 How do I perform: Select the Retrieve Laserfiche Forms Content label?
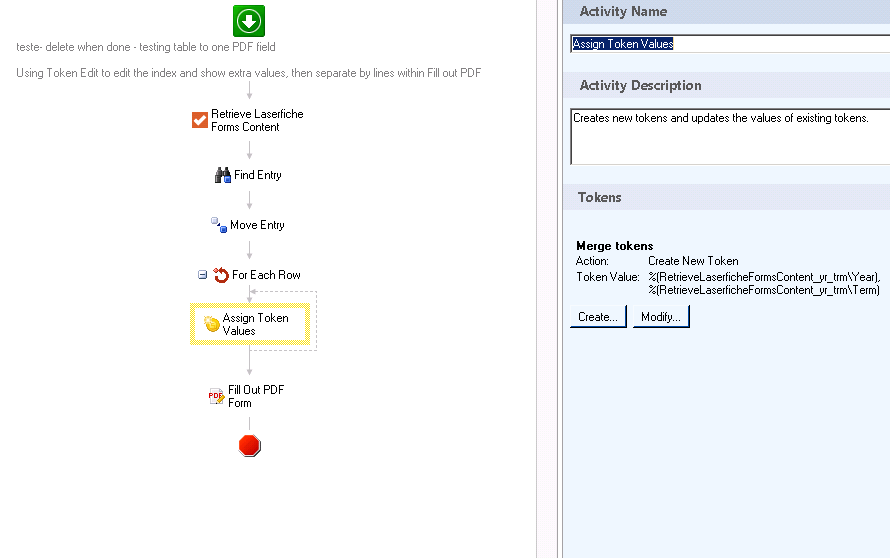257,120
